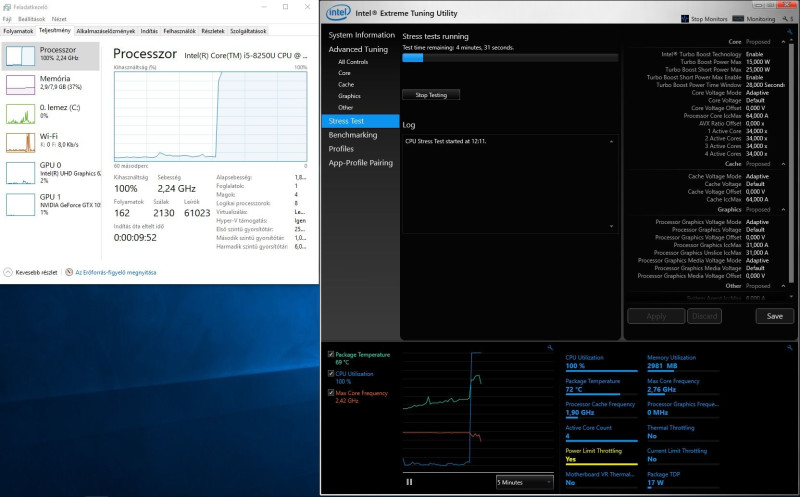Uncheck the Package Temperature checkbox
Viewport: 800px width, 497px height.
tap(331, 354)
